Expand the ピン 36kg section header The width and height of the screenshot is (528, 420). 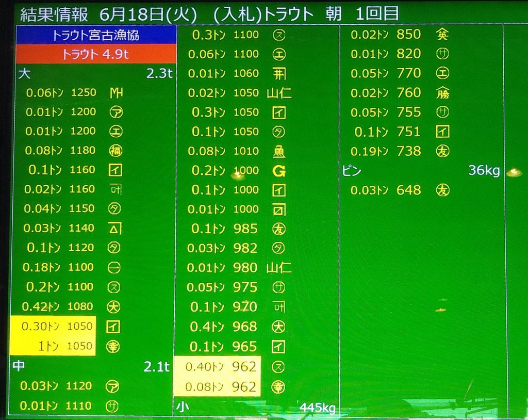(420, 171)
